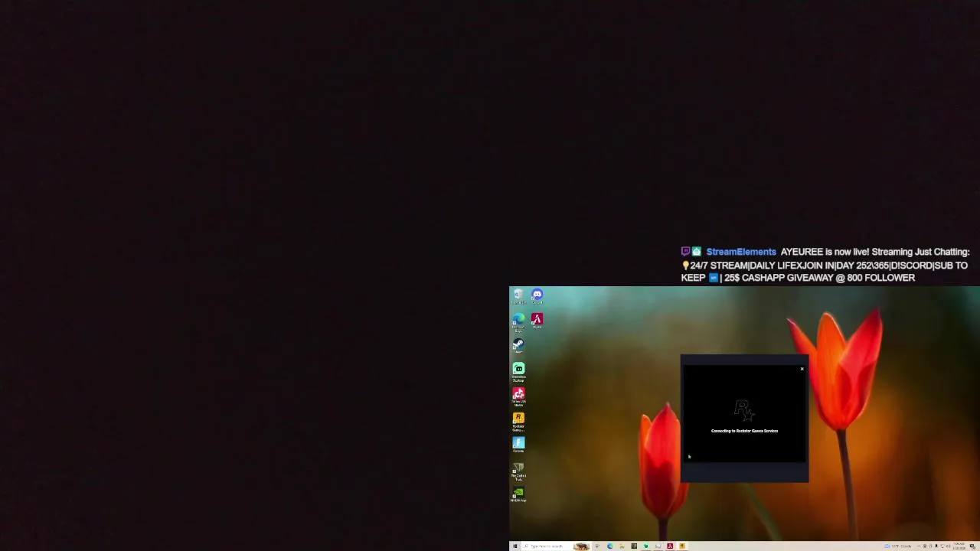Open the red A app desktop shortcut
The width and height of the screenshot is (980, 551).
pyautogui.click(x=537, y=321)
